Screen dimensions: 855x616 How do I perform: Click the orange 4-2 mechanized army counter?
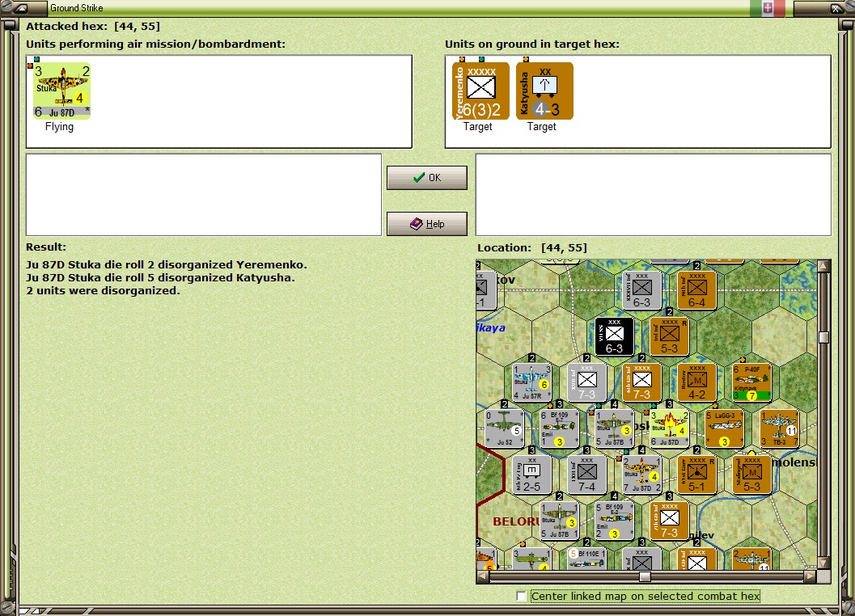tap(696, 382)
